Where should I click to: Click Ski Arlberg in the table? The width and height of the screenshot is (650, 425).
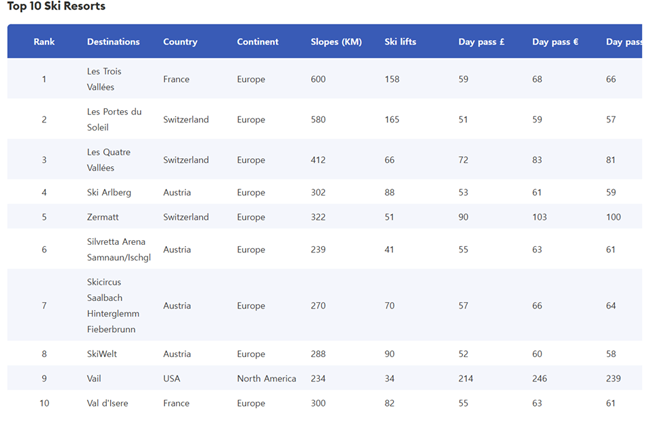(x=108, y=193)
